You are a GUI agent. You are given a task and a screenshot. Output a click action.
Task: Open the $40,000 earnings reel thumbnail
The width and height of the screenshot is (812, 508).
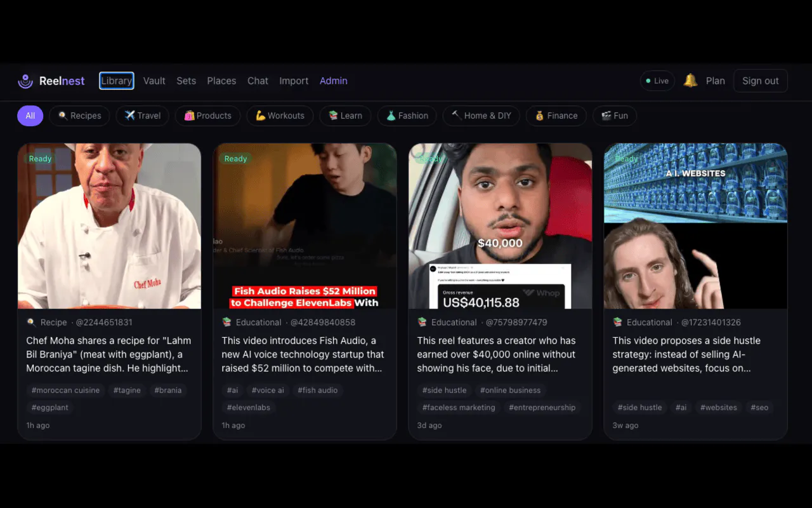(500, 226)
